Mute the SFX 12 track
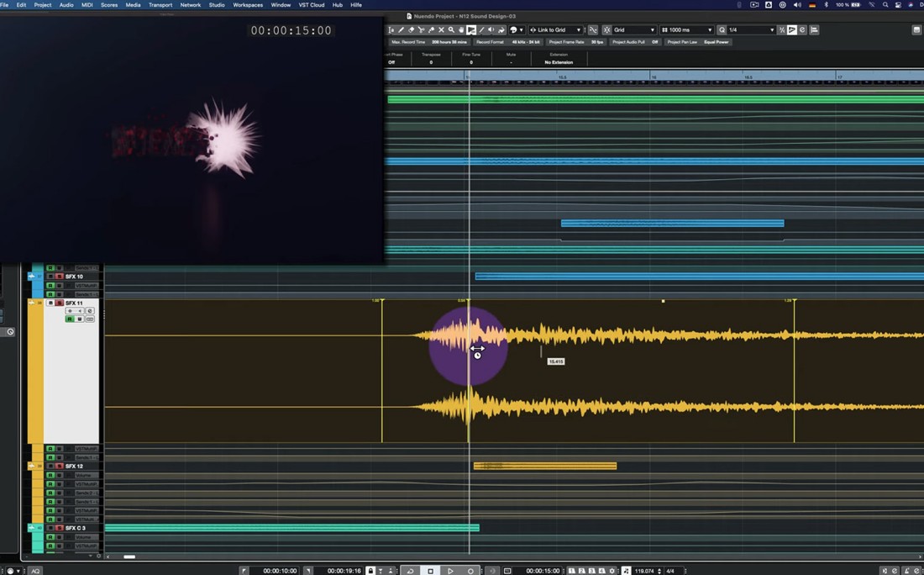This screenshot has width=924, height=575. pyautogui.click(x=50, y=466)
